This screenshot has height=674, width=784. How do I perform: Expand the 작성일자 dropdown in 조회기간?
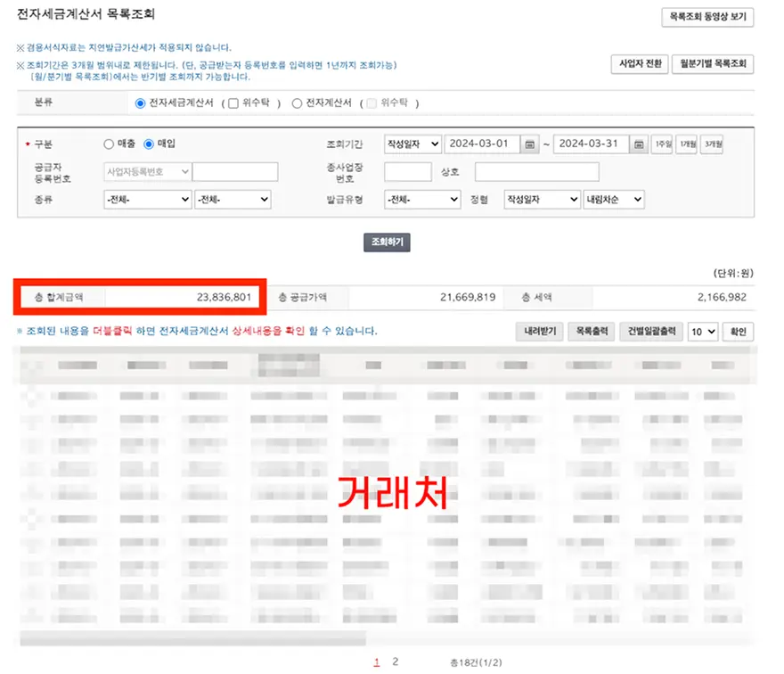pyautogui.click(x=412, y=144)
